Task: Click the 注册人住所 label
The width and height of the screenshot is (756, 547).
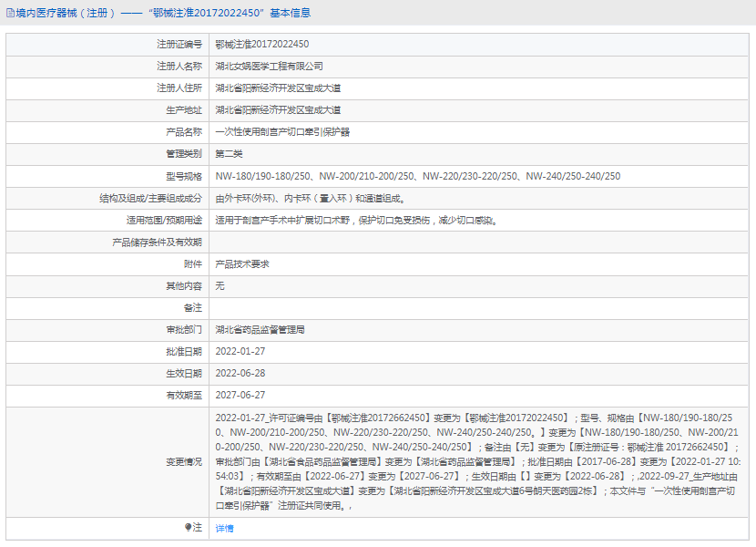Action: click(179, 88)
